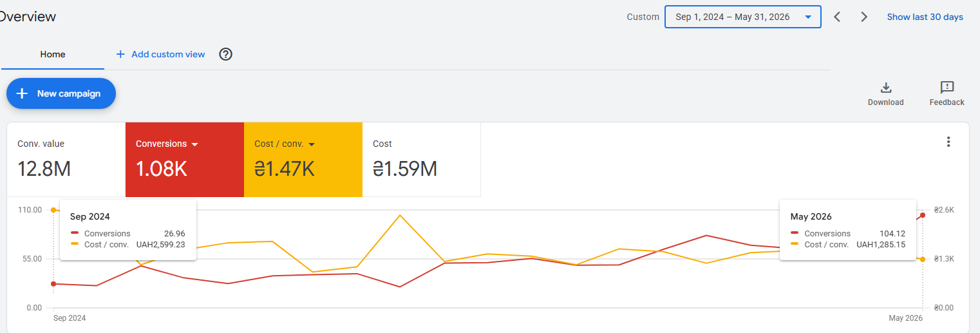Switch to the Home tab
This screenshot has height=333, width=980.
tap(53, 54)
